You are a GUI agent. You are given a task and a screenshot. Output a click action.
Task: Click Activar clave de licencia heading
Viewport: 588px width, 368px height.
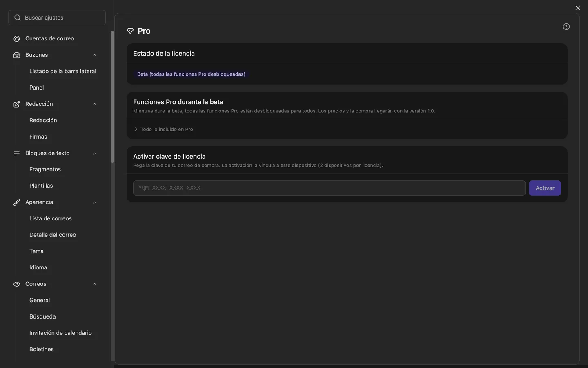click(x=169, y=157)
